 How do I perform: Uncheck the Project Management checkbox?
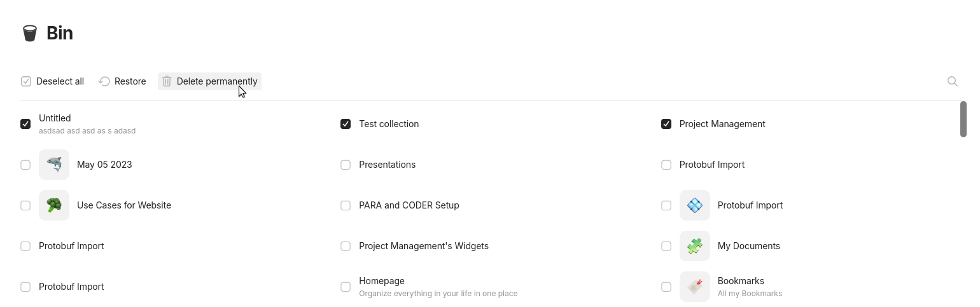pos(666,124)
